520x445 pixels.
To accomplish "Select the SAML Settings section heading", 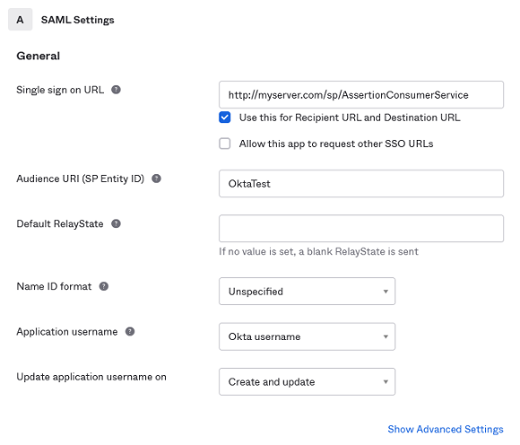I will click(x=78, y=20).
